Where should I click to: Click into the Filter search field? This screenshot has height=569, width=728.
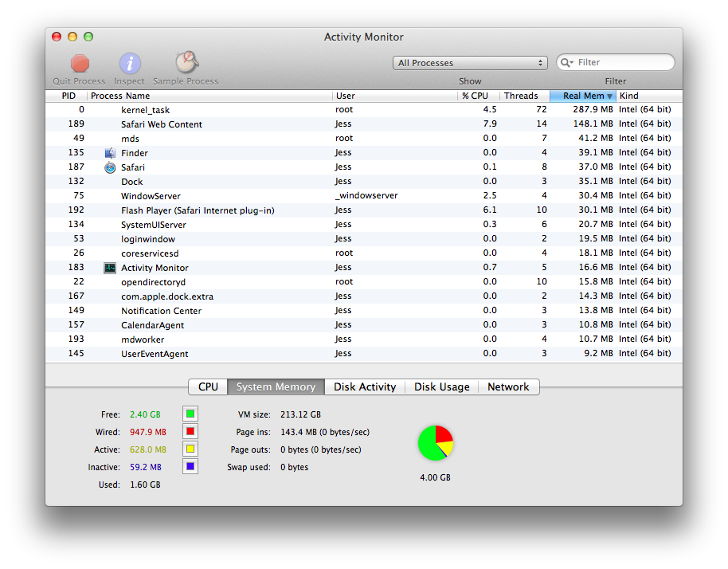(616, 63)
